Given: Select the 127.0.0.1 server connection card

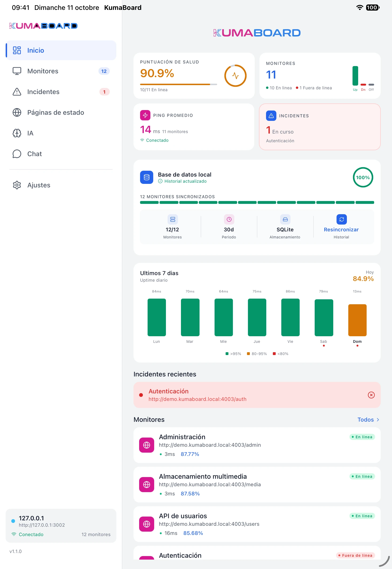Looking at the screenshot, I should pyautogui.click(x=61, y=526).
